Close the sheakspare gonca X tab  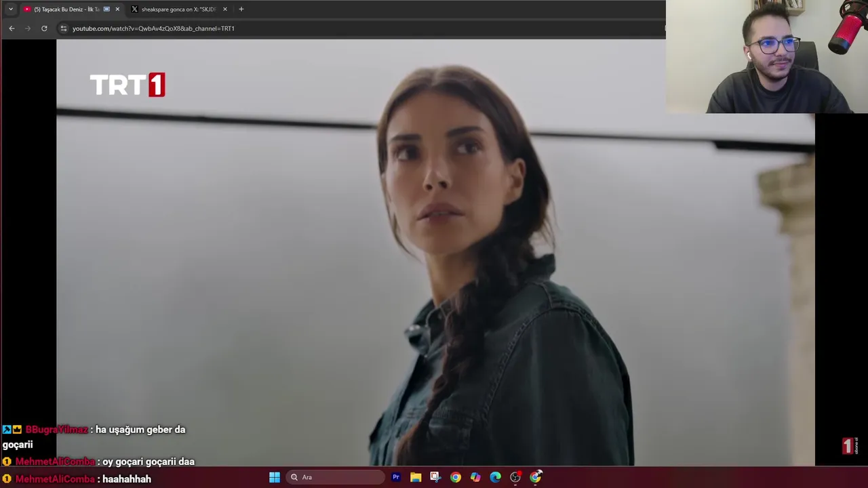(x=225, y=9)
